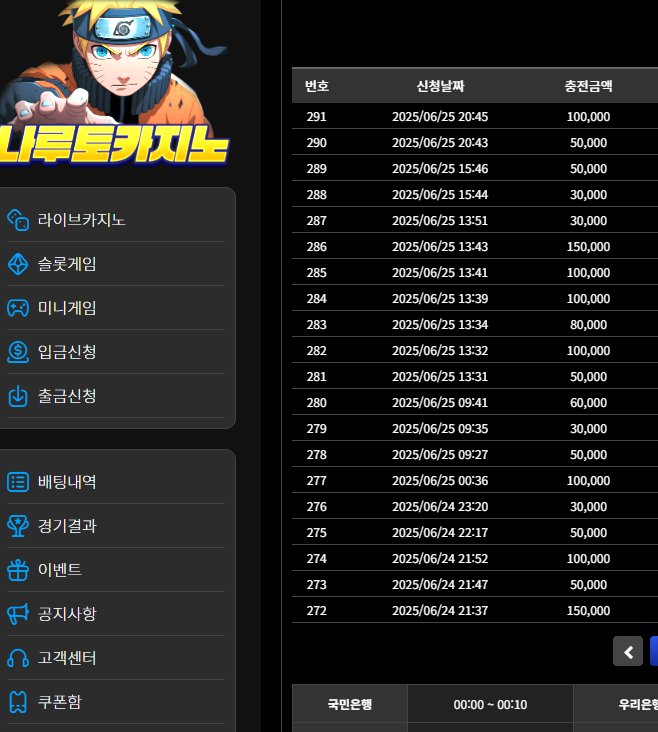The width and height of the screenshot is (658, 732).
Task: Click the 충전금액 column header
Action: (x=588, y=86)
